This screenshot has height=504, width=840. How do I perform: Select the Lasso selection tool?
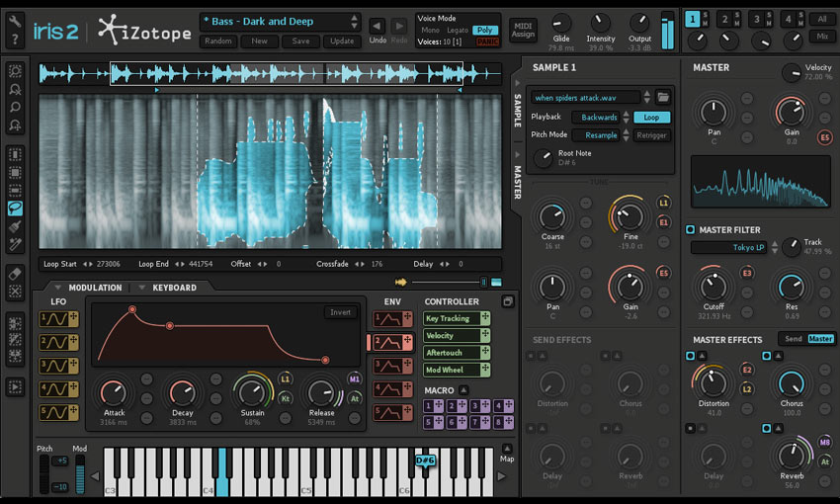point(15,209)
